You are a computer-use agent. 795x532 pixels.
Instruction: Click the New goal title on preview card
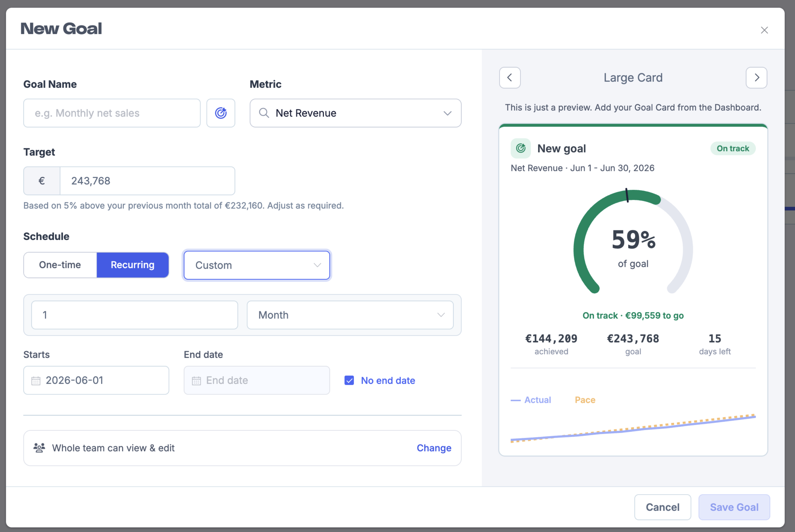point(561,149)
